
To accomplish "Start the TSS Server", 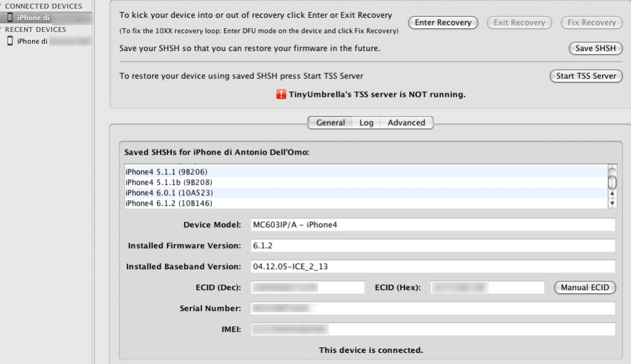I will (585, 76).
